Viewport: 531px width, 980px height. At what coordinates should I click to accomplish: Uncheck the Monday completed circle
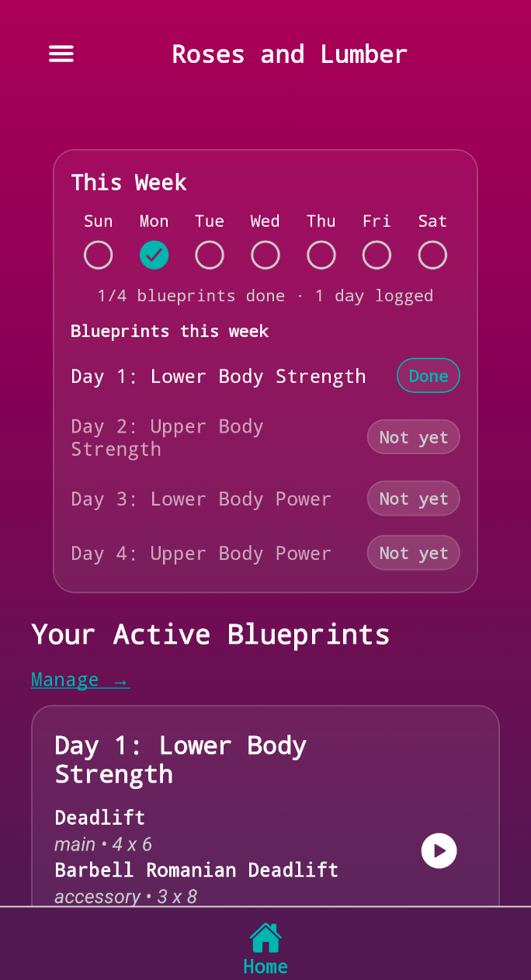click(154, 255)
